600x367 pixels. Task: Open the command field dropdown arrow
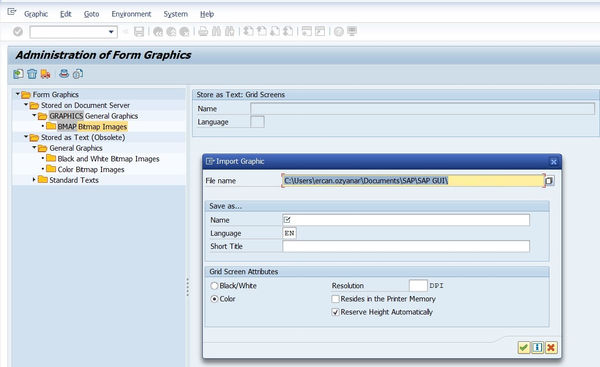pyautogui.click(x=111, y=32)
